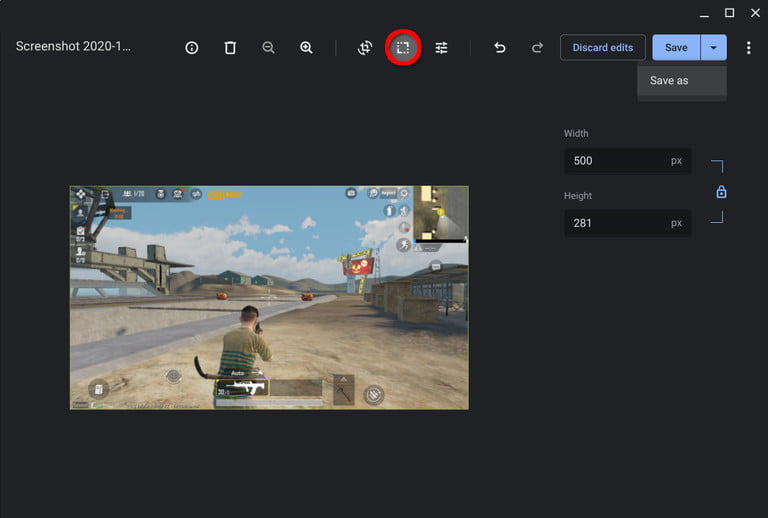Expand the Save dropdown arrow
Image resolution: width=768 pixels, height=518 pixels.
tap(714, 47)
